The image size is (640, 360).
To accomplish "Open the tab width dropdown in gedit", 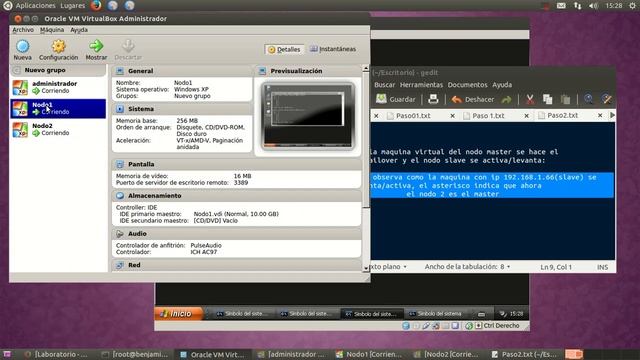I will [467, 267].
